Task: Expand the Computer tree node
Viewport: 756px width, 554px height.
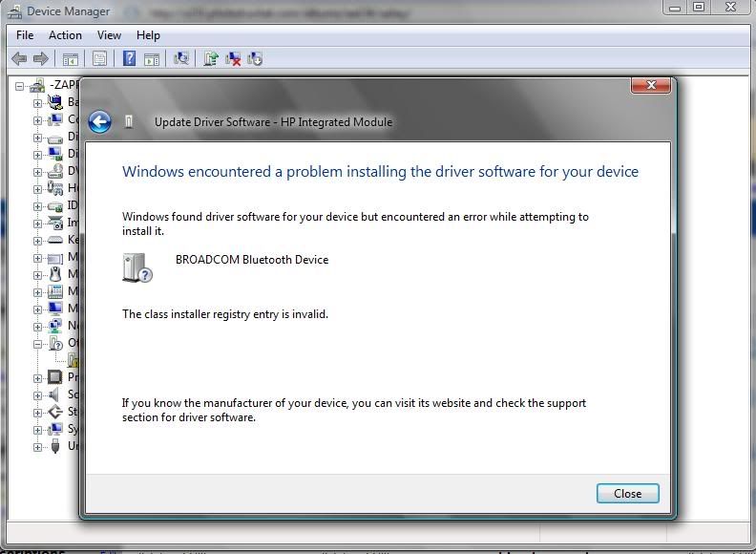Action: (37, 120)
